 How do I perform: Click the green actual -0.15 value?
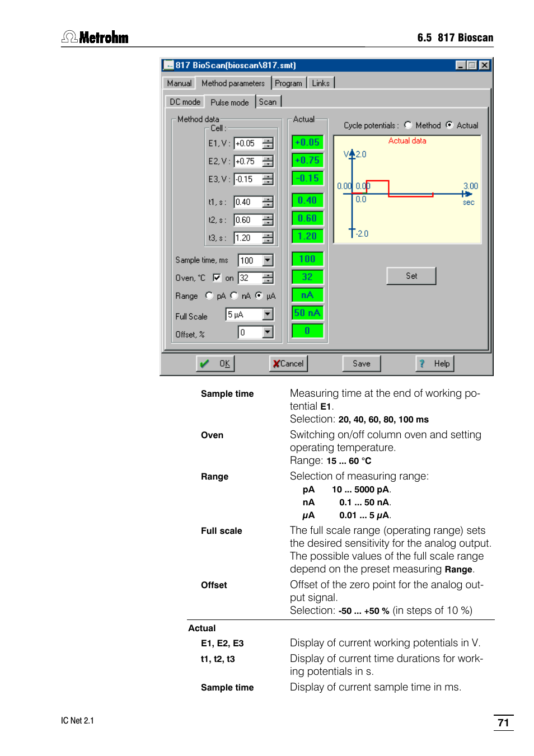[x=307, y=179]
